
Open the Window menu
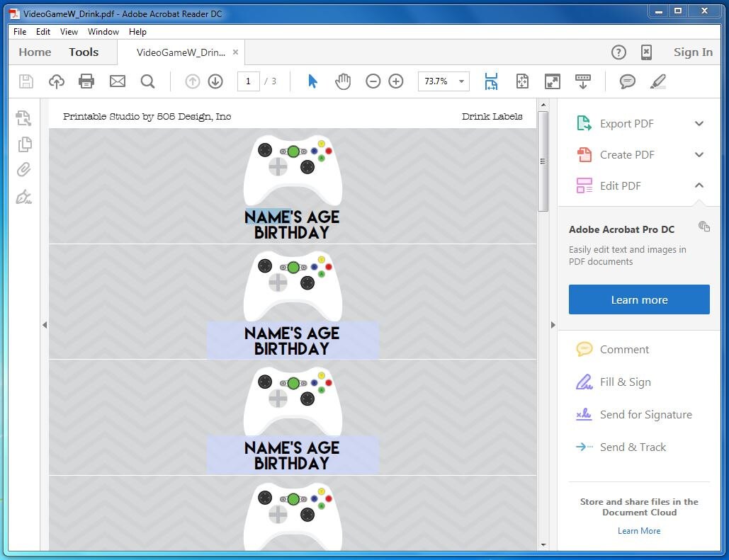pyautogui.click(x=103, y=32)
